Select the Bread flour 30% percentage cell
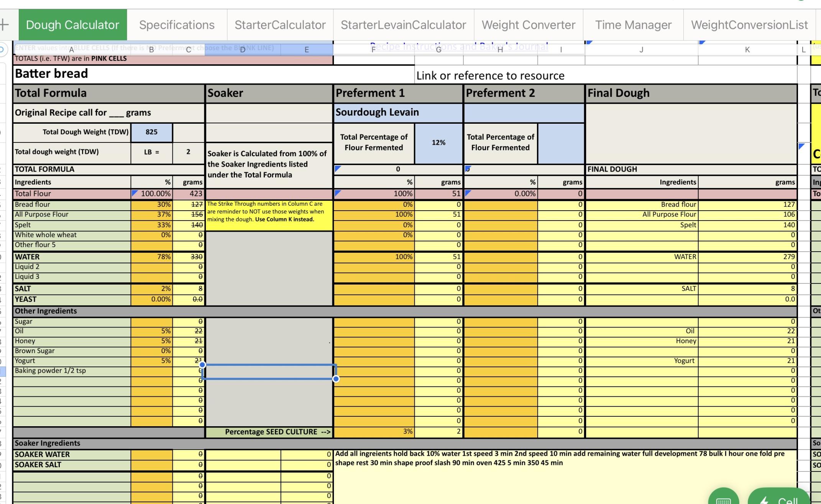 click(151, 205)
